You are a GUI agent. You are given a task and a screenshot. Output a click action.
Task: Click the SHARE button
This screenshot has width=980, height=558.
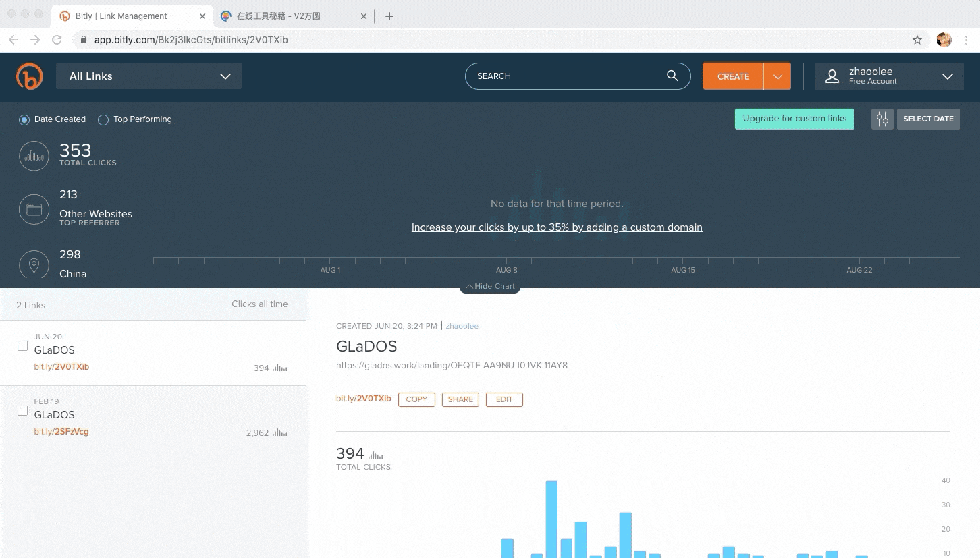click(x=460, y=399)
